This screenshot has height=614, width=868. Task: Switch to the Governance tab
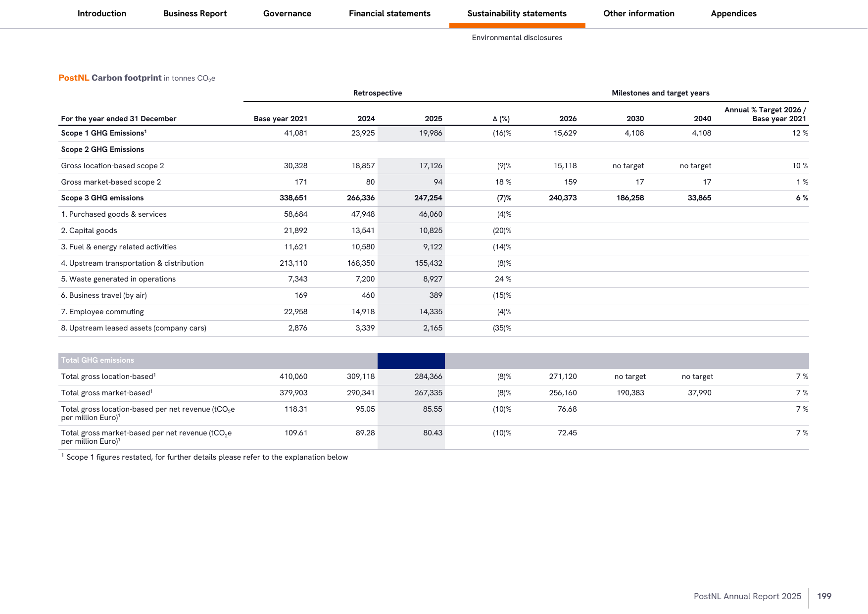[x=287, y=13]
